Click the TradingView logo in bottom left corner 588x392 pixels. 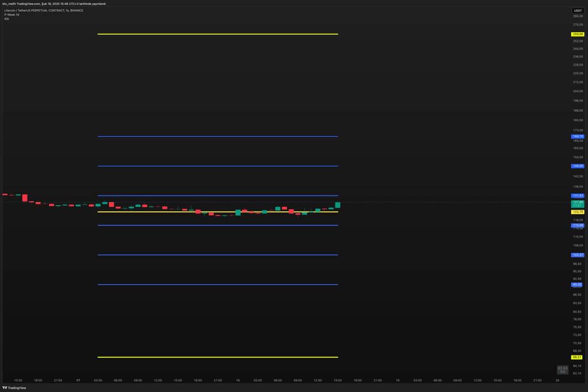[14, 388]
